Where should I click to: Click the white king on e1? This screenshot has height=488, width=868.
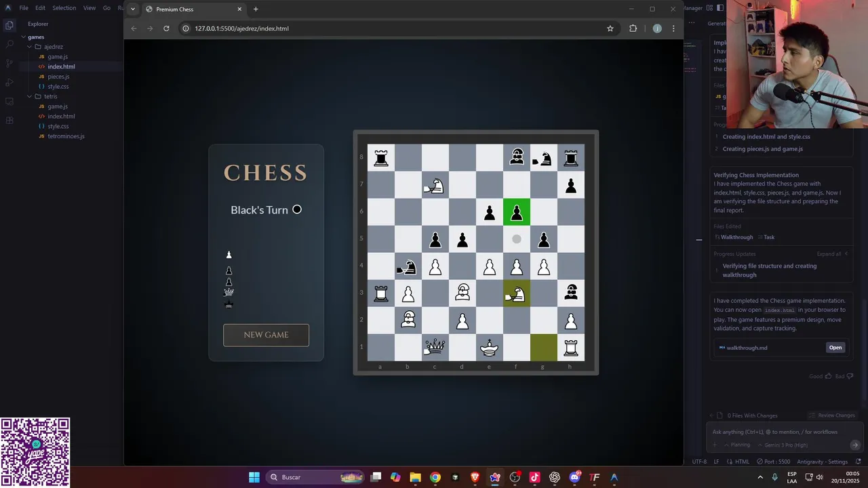pyautogui.click(x=490, y=347)
